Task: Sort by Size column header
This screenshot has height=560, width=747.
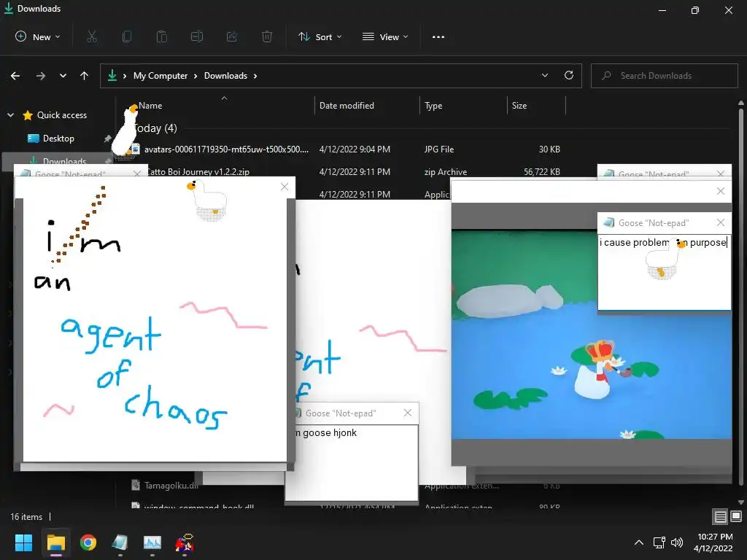Action: pos(519,106)
